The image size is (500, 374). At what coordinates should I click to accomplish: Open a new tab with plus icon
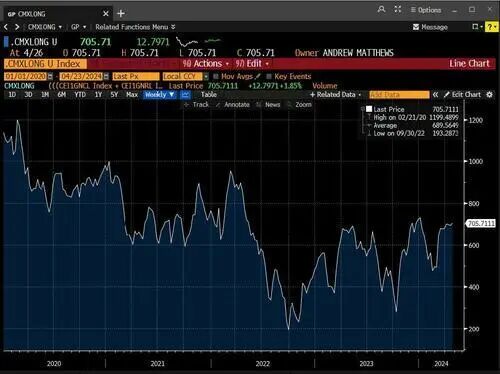point(121,14)
